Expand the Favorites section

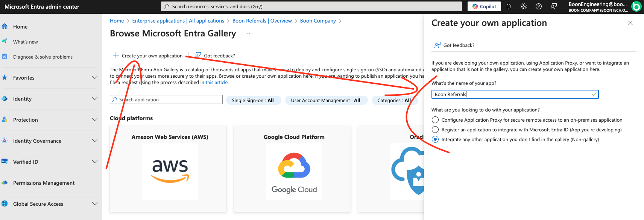coord(94,78)
